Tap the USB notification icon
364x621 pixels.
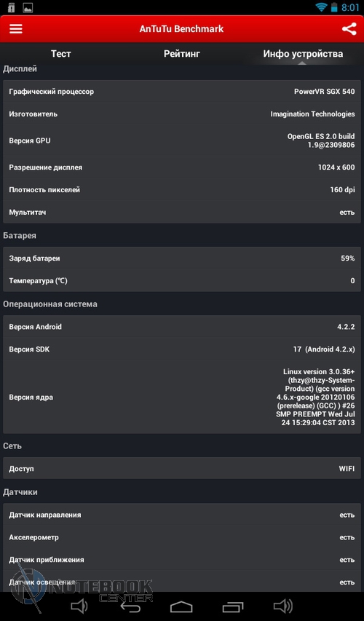click(x=11, y=7)
